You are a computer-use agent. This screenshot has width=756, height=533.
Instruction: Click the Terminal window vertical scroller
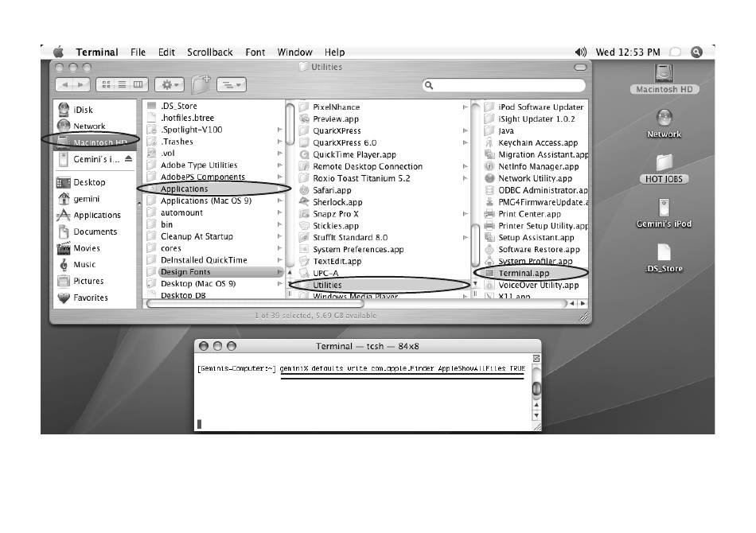coord(536,388)
